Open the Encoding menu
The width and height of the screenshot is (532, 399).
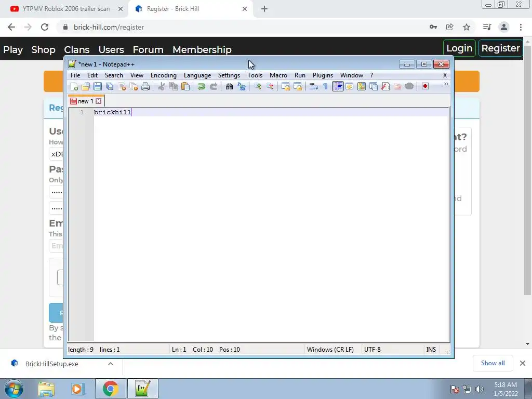164,75
